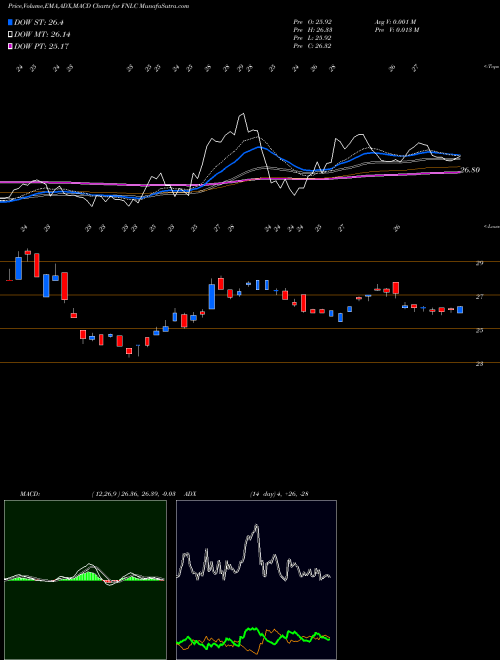Screen dimensions: 500x660
Task: Click the 29 price axis label
Action: (479, 263)
